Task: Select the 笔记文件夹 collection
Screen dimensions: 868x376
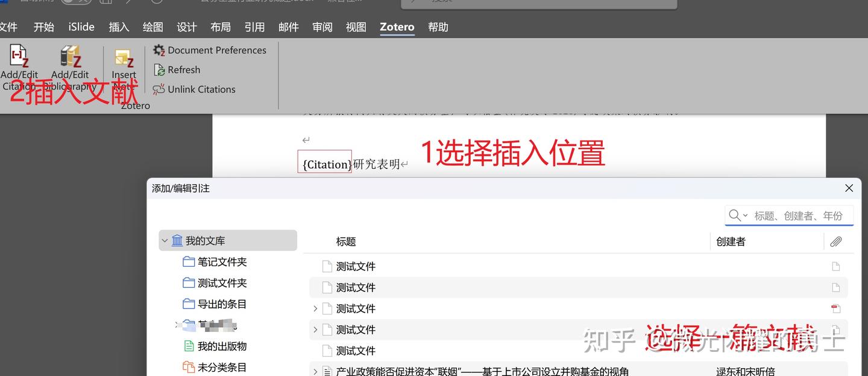Action: tap(215, 262)
